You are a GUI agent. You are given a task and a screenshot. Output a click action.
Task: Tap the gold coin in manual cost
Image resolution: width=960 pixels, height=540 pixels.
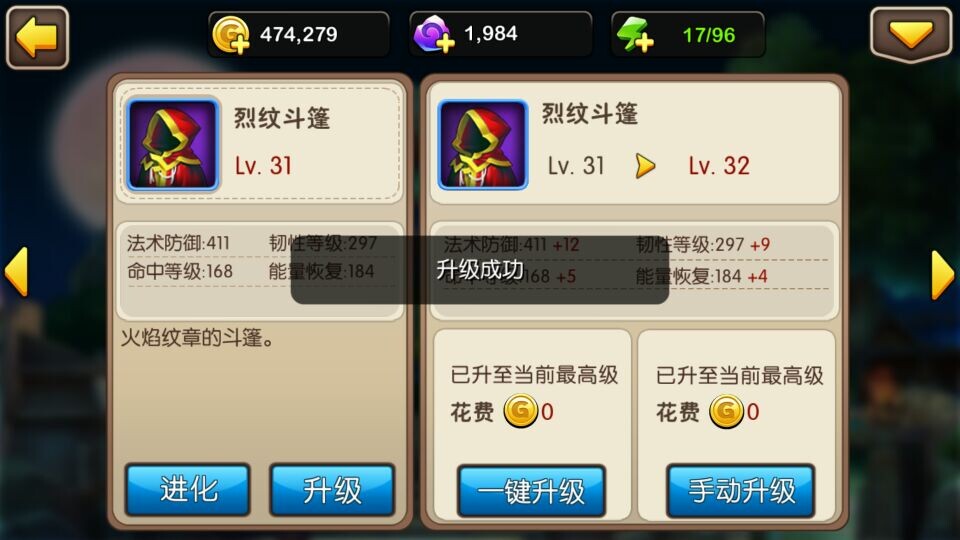[x=726, y=411]
